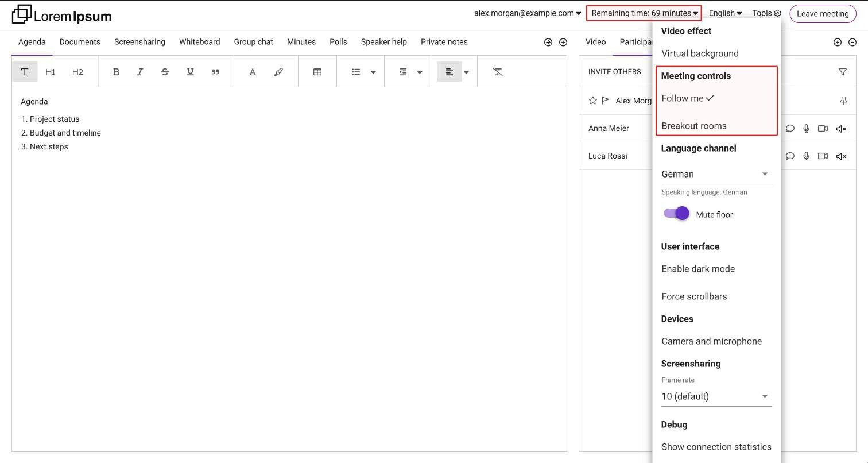868x463 pixels.
Task: Click the Leave meeting button
Action: click(823, 14)
